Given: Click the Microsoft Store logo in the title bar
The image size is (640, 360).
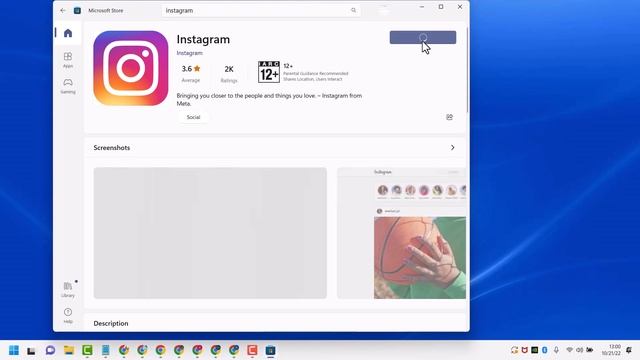Looking at the screenshot, I should pyautogui.click(x=77, y=11).
